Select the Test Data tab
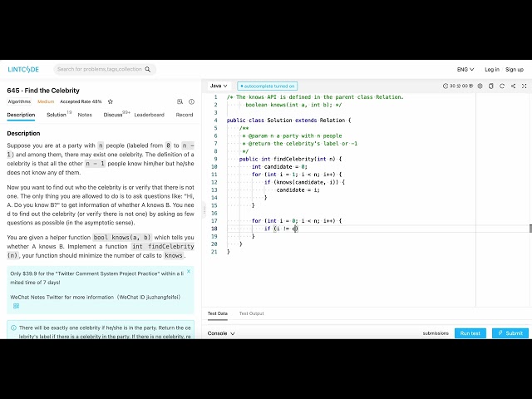532x399 pixels. [218, 313]
